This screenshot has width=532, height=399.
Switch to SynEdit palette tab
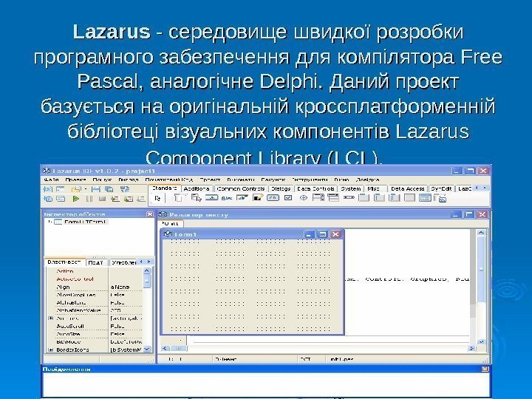pos(441,188)
